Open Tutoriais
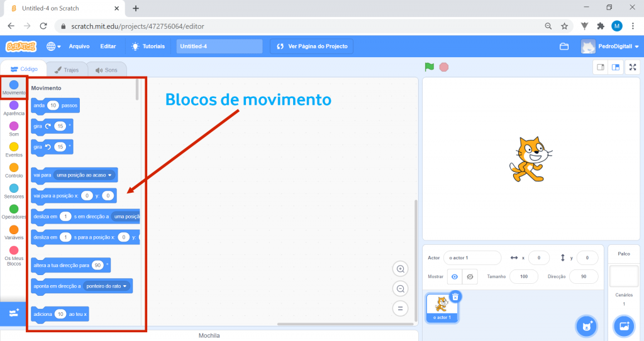The height and width of the screenshot is (341, 644). [x=148, y=46]
